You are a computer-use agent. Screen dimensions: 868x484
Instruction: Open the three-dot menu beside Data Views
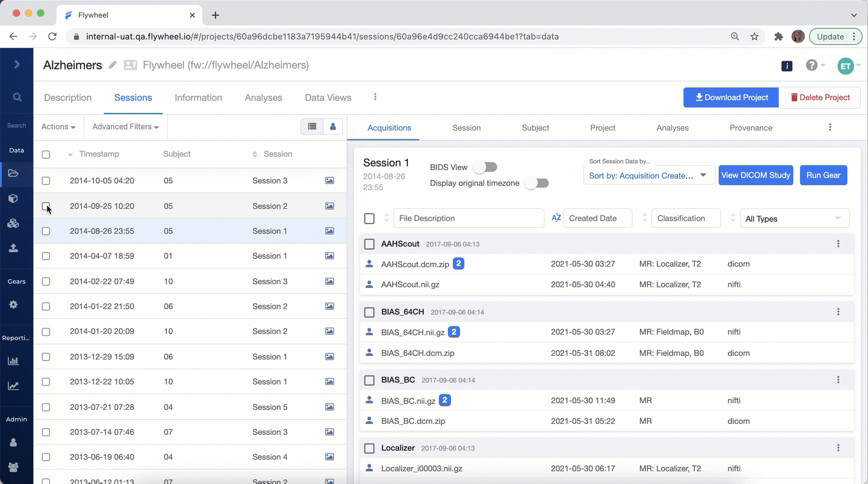click(375, 97)
